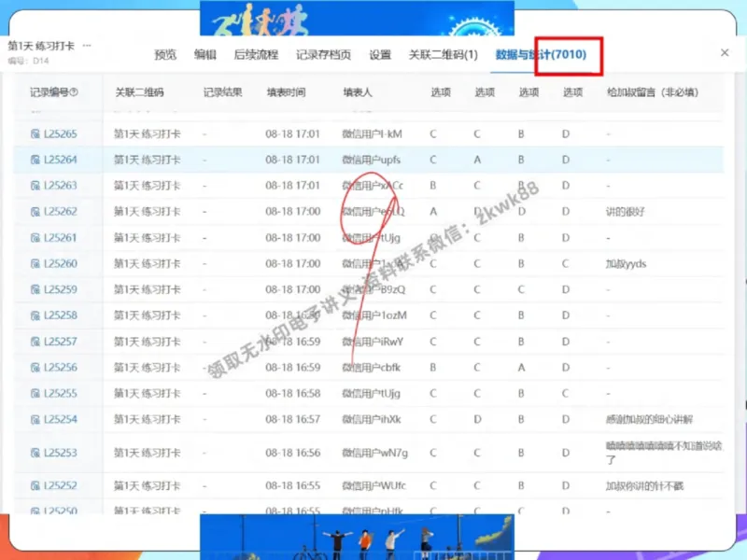Click the 给加叔留言 (非必填) column header

tap(653, 92)
